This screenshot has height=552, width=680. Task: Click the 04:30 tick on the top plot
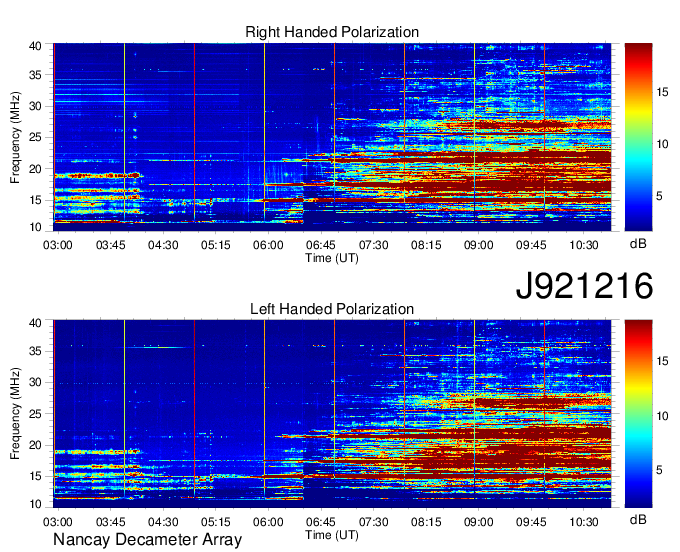(163, 245)
